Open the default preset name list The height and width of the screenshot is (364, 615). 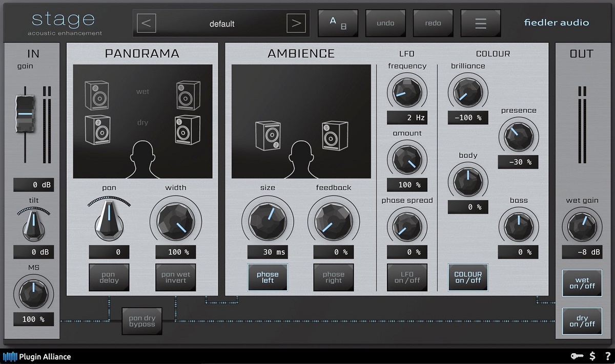tap(221, 24)
